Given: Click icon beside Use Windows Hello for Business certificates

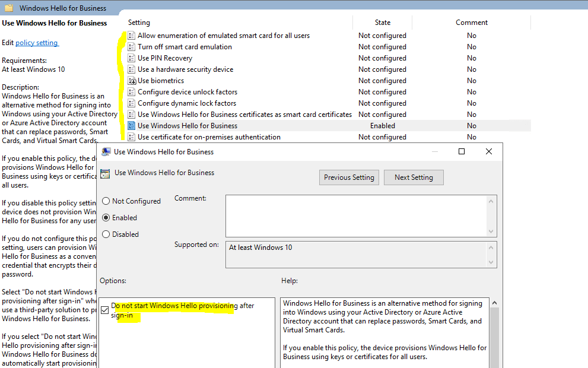Looking at the screenshot, I should click(131, 115).
